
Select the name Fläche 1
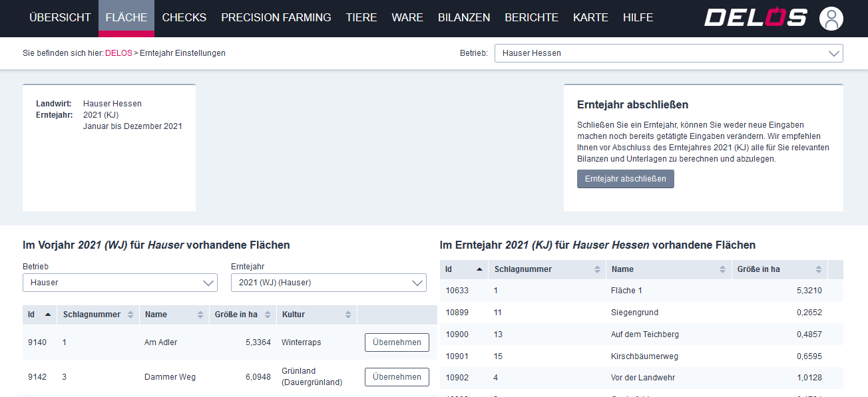pos(626,291)
